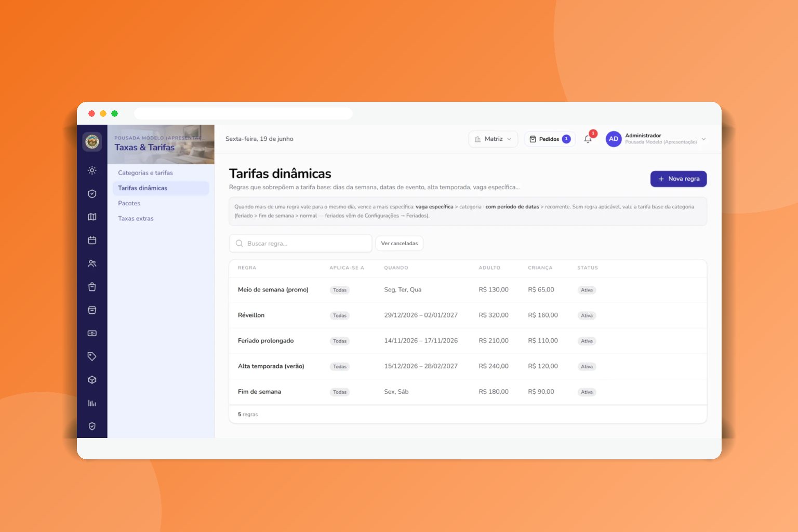The height and width of the screenshot is (532, 798).
Task: Open the bar chart reports icon in the sidebar
Action: coord(92,403)
